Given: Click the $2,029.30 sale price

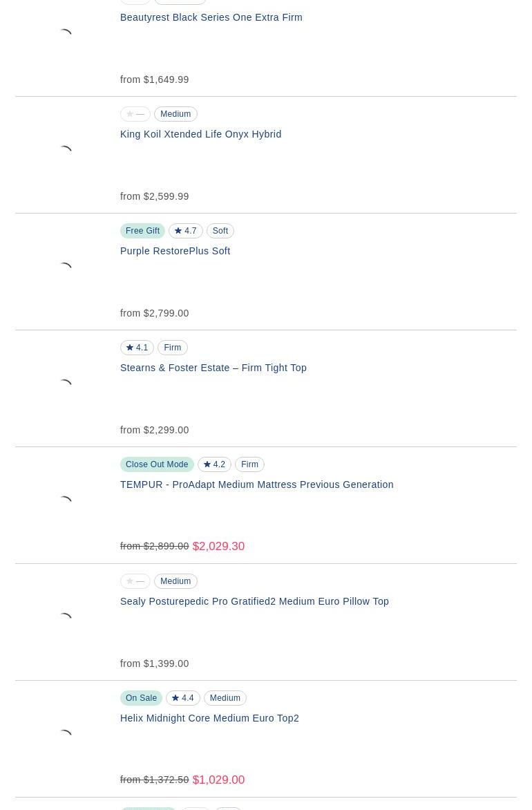Looking at the screenshot, I should pos(218,546).
